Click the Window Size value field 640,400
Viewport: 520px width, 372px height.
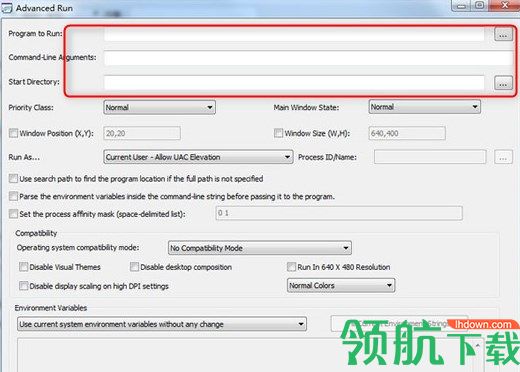click(x=407, y=133)
